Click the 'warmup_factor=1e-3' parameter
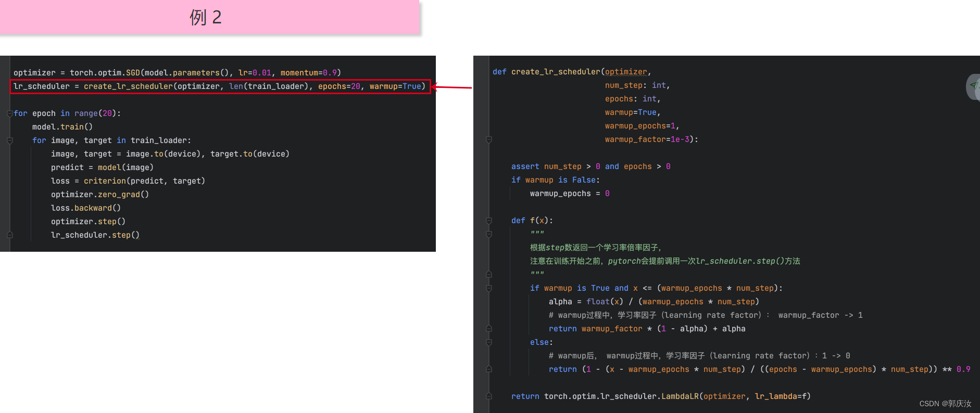Screen dimensions: 980x413 [x=647, y=139]
